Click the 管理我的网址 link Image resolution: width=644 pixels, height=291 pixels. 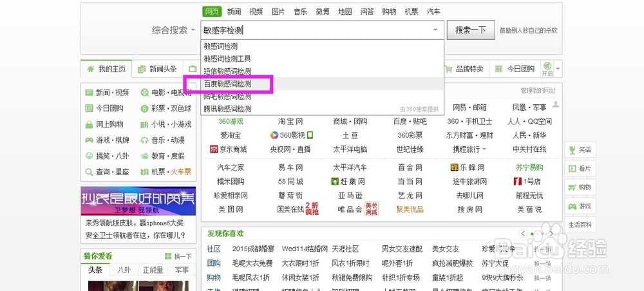click(538, 91)
